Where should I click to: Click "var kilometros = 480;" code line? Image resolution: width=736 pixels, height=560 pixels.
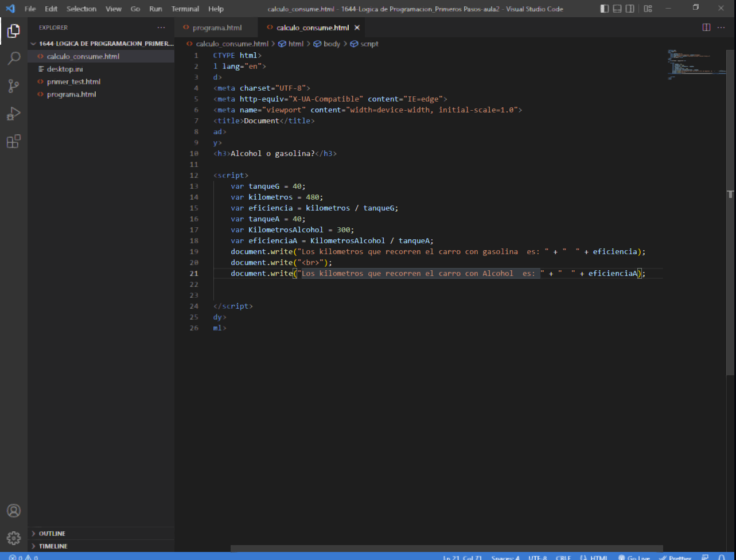[277, 197]
